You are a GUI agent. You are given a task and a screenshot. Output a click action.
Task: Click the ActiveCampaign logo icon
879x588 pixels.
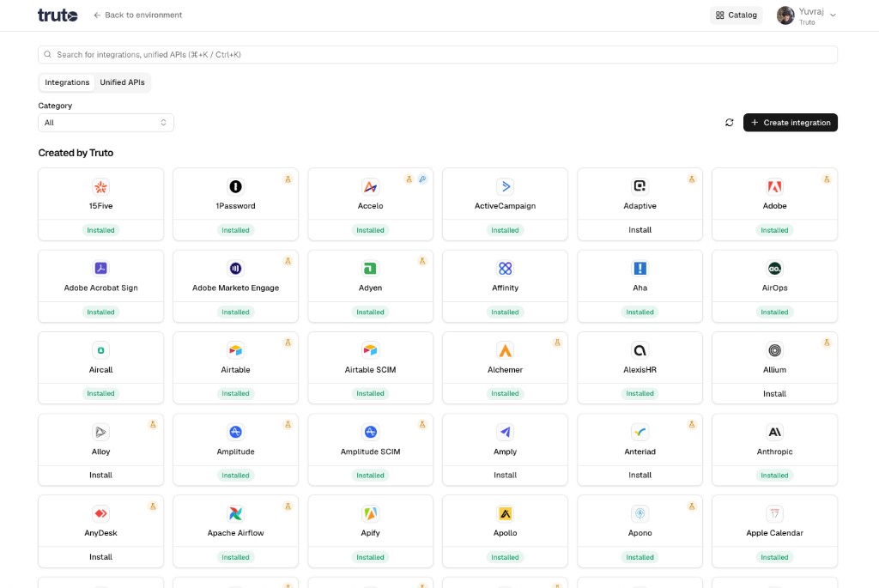[505, 186]
